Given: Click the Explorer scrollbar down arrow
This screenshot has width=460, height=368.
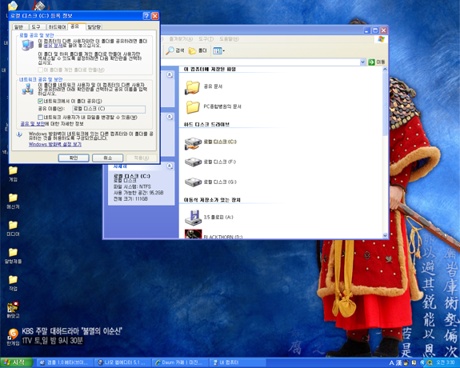Looking at the screenshot, I should [385, 235].
